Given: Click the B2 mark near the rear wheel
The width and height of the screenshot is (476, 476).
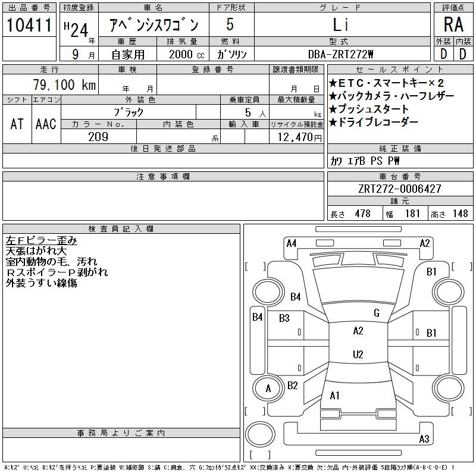Looking at the screenshot, I should pyautogui.click(x=292, y=385).
